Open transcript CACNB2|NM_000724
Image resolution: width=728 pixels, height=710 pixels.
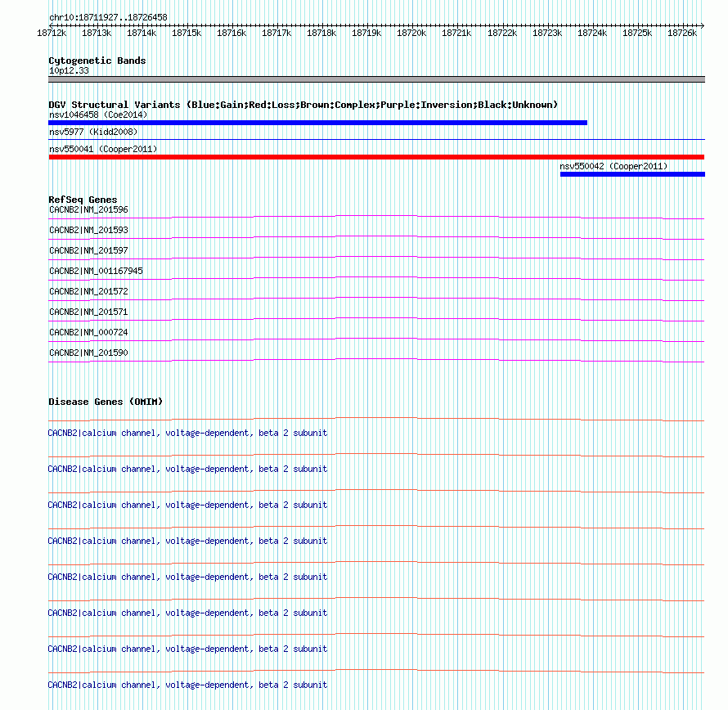(x=88, y=332)
